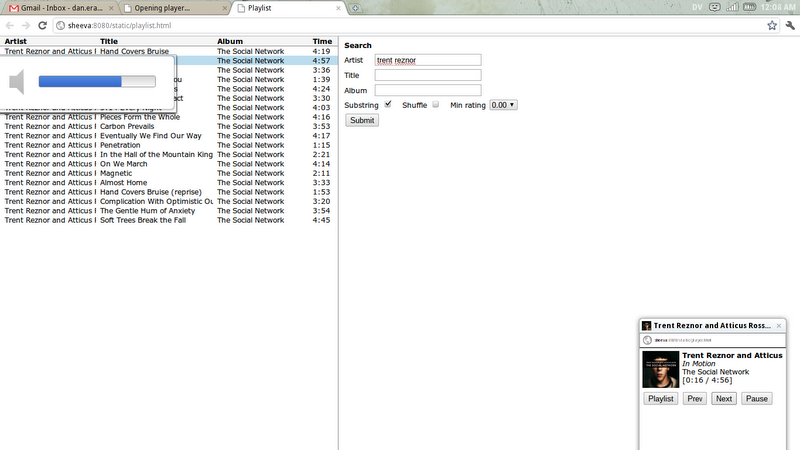Select the track Penetration
Image resolution: width=800 pixels, height=450 pixels.
click(120, 145)
